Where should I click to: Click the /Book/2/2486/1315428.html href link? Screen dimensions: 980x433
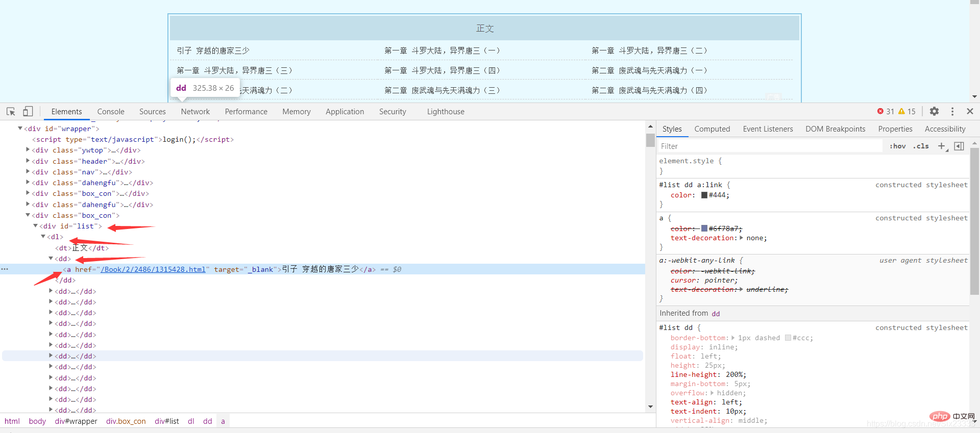153,269
